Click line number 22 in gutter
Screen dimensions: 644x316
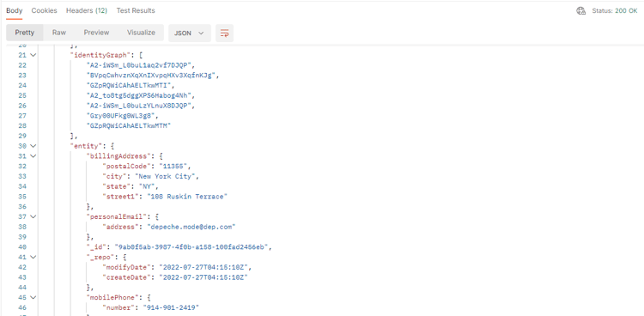[22, 65]
